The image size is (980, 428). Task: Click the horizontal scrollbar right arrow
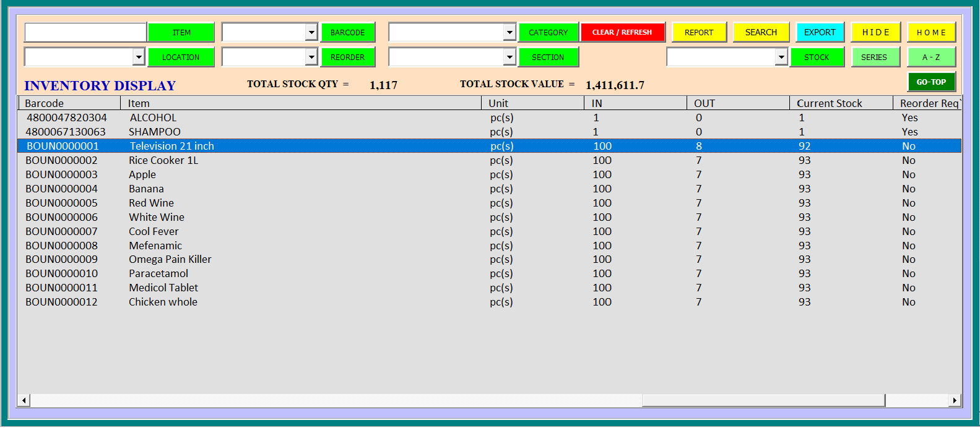pos(955,400)
